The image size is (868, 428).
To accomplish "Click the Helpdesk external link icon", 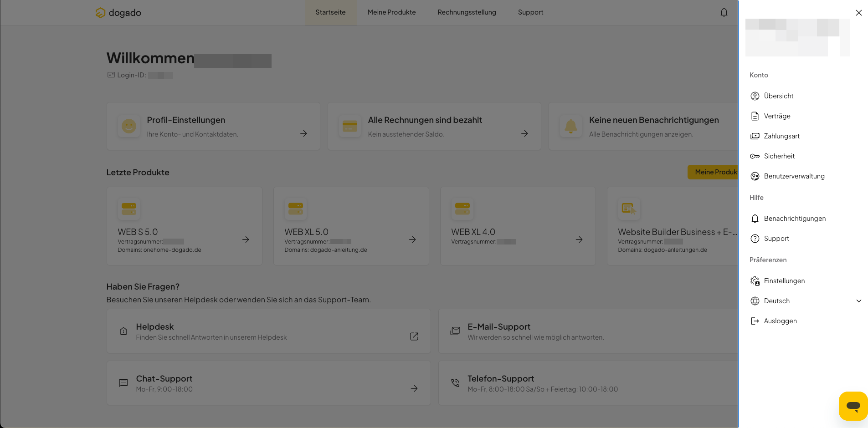I will point(414,336).
